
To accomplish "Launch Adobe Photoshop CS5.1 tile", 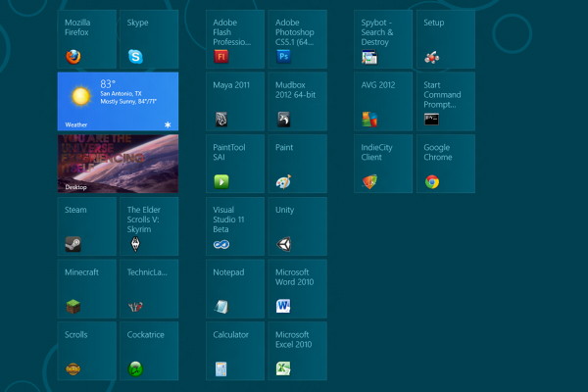I will point(298,39).
